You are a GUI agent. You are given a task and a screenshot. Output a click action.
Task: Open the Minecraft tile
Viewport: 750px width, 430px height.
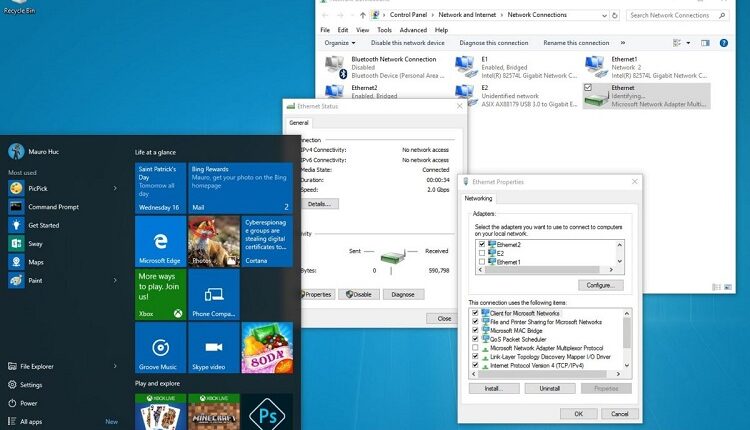tap(214, 412)
